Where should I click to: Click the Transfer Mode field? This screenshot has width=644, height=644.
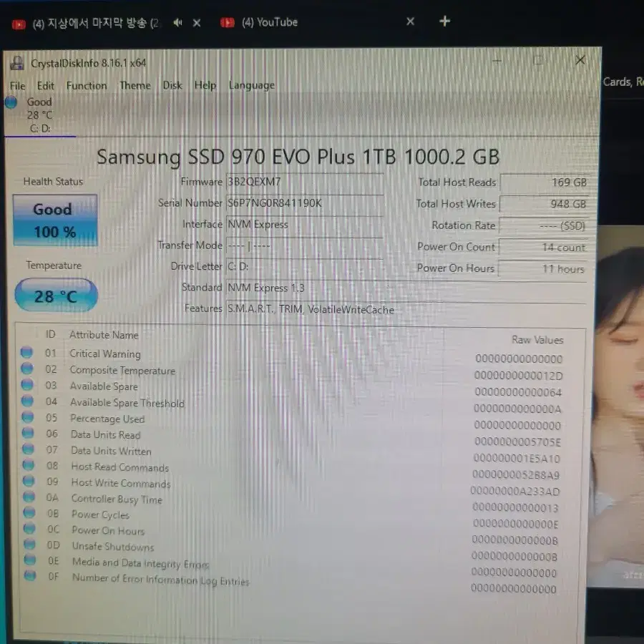[x=304, y=245]
